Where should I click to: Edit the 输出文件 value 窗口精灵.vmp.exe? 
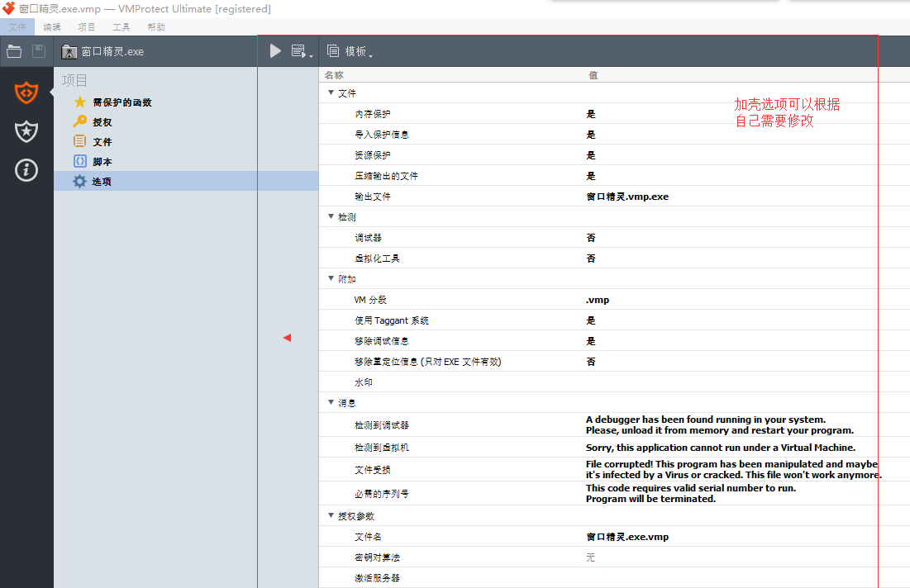pos(627,196)
